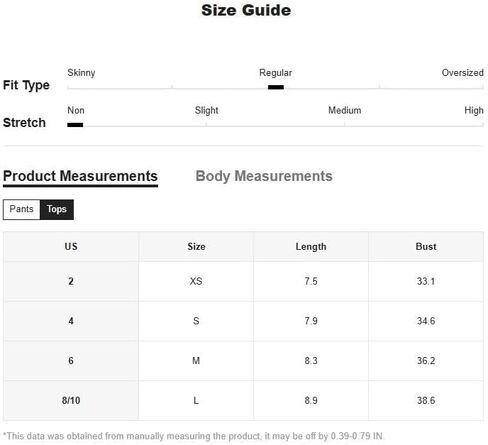Screen dimensions: 488x445
Task: Click the 7.9 length value for S
Action: coord(311,321)
